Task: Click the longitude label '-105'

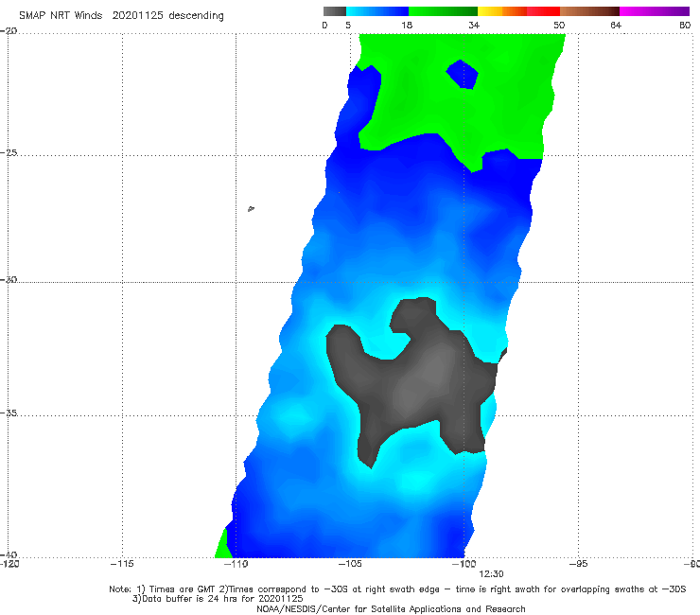Action: click(x=350, y=564)
